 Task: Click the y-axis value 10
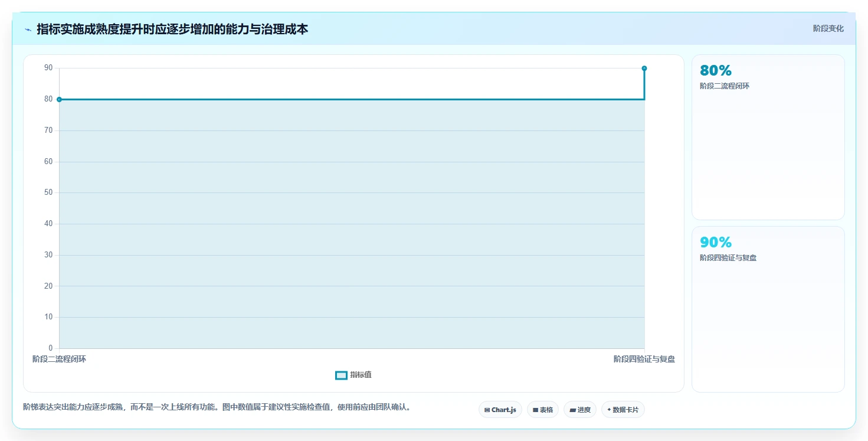(48, 317)
